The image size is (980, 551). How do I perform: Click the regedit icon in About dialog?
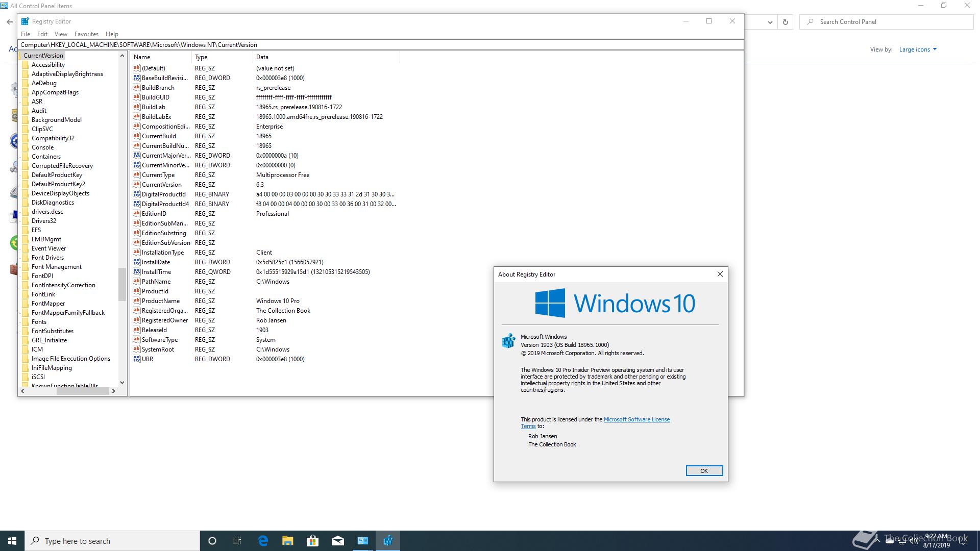point(508,341)
